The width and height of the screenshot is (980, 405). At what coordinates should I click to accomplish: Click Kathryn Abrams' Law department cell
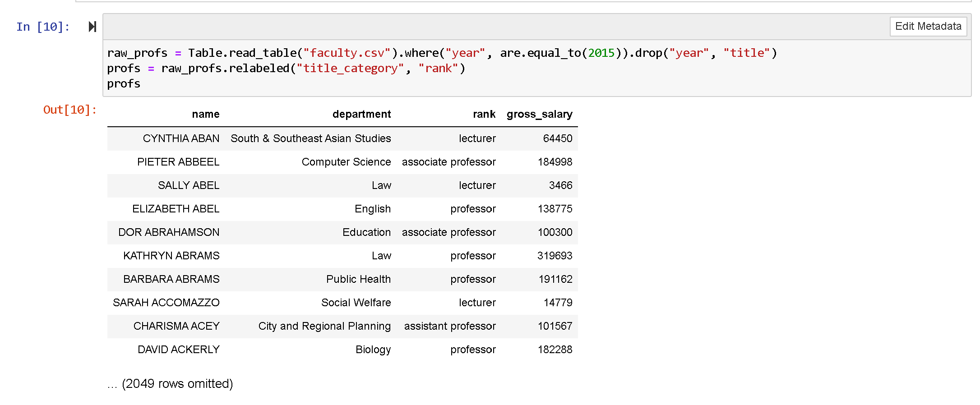pyautogui.click(x=381, y=256)
